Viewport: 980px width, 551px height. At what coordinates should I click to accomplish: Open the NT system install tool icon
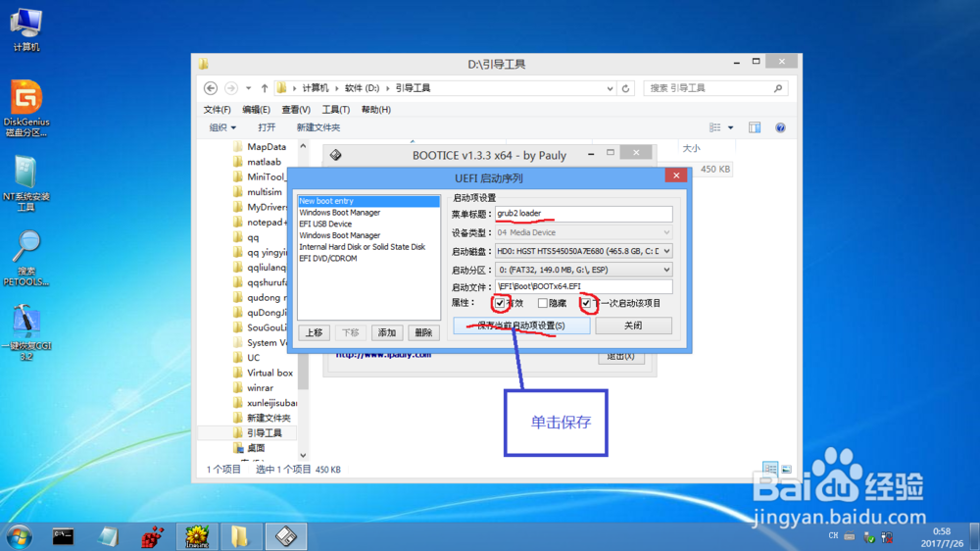click(25, 183)
